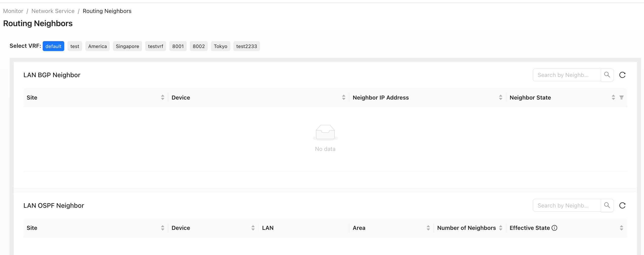644x255 pixels.
Task: Click the Routing Neighbors breadcrumb
Action: (107, 11)
